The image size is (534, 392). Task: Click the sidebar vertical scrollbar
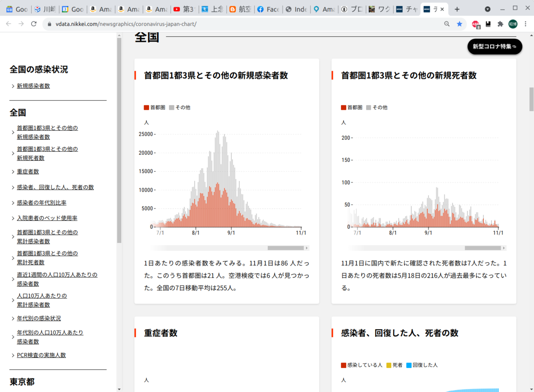pos(119,140)
